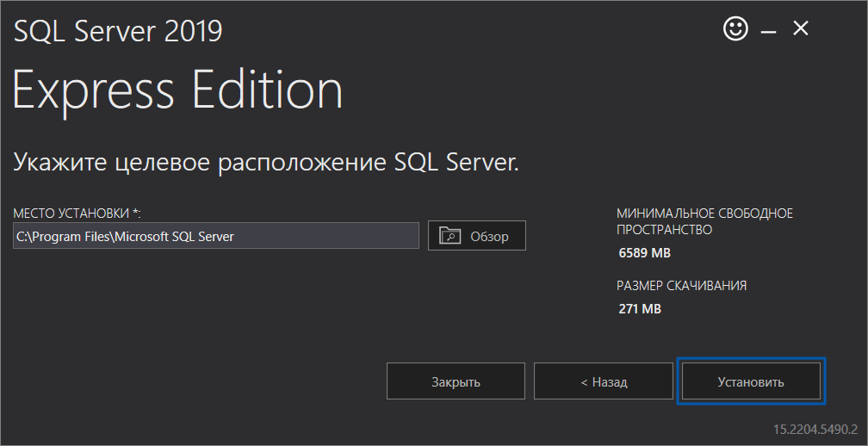Click the МЕСТО УСТАНОВКИ field label
The image size is (868, 446).
pos(77,213)
